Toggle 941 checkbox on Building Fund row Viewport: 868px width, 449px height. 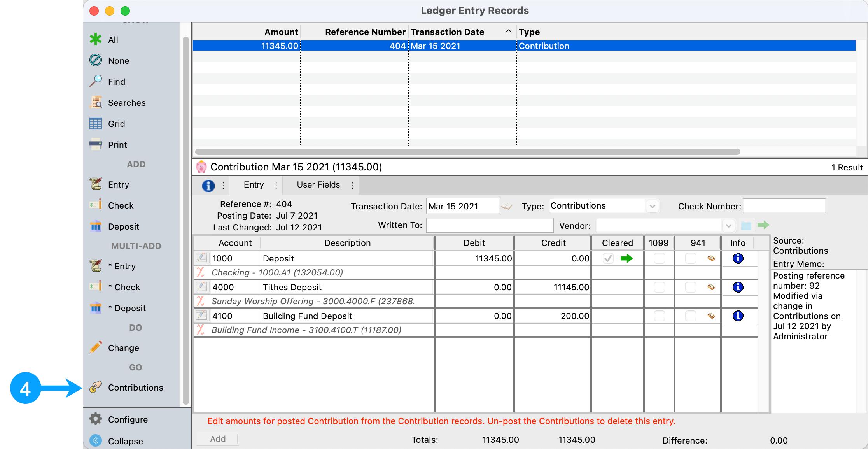[x=690, y=316]
